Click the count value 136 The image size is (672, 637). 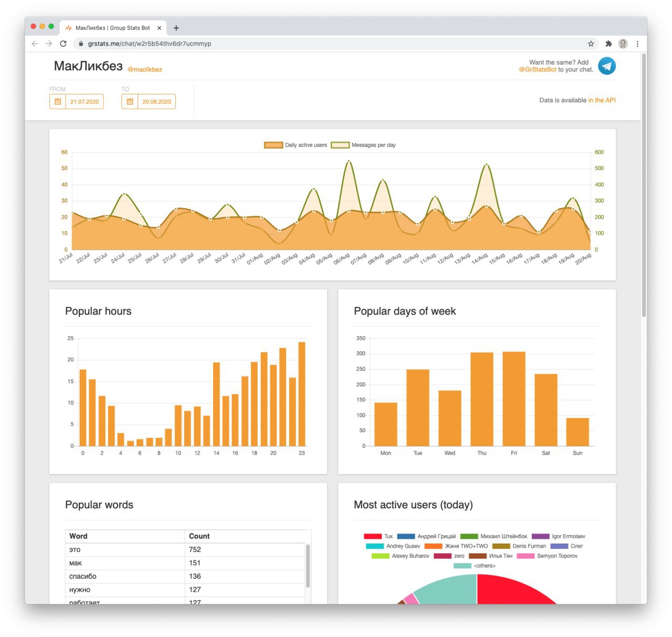(x=195, y=577)
